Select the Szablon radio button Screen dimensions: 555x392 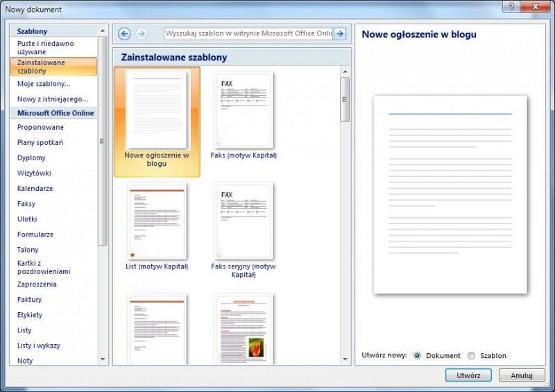(472, 355)
